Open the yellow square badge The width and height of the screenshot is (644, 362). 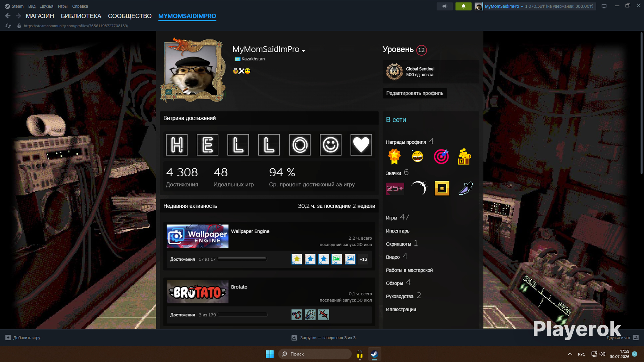(x=442, y=188)
